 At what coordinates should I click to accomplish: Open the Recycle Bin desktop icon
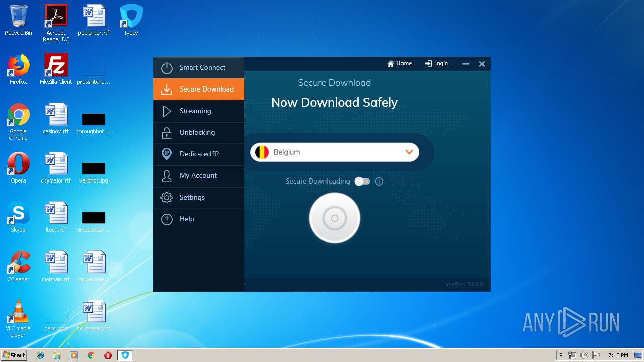18,21
